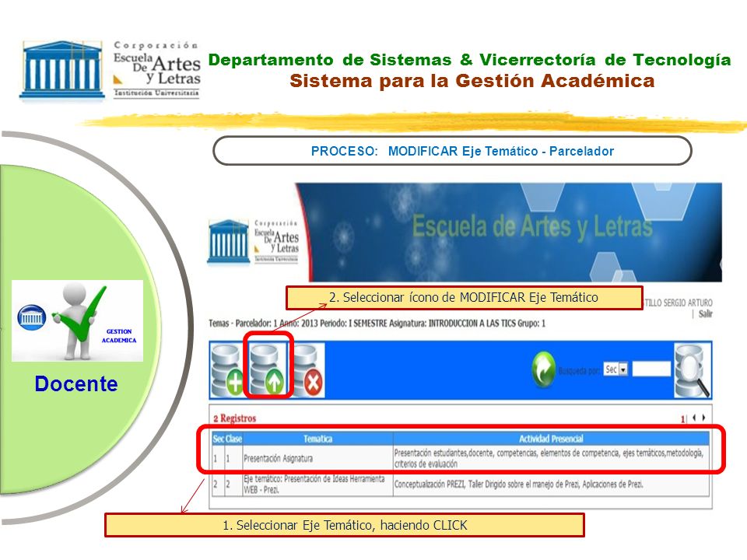The image size is (747, 560).
Task: Click the Presentación estudiantes, docente activity cell
Action: point(551,458)
